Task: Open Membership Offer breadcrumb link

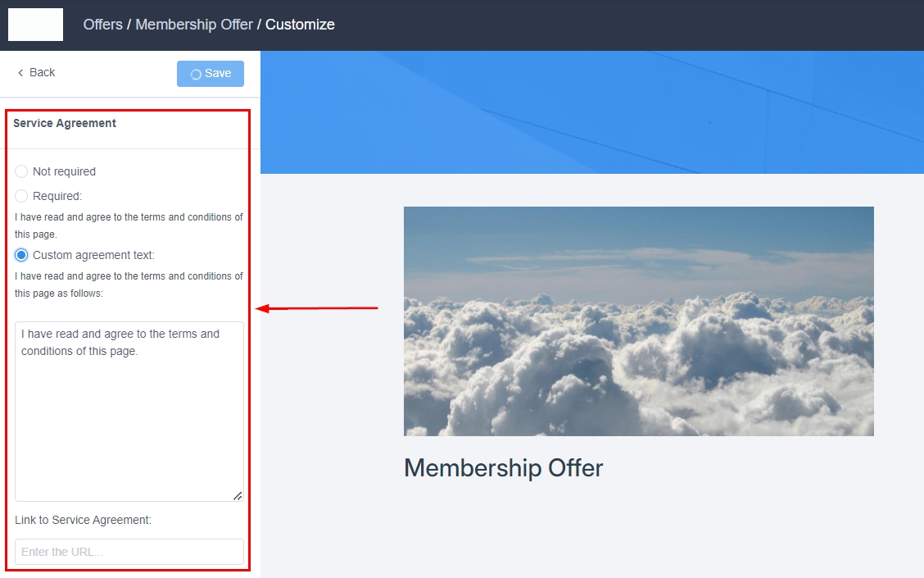Action: pos(194,25)
